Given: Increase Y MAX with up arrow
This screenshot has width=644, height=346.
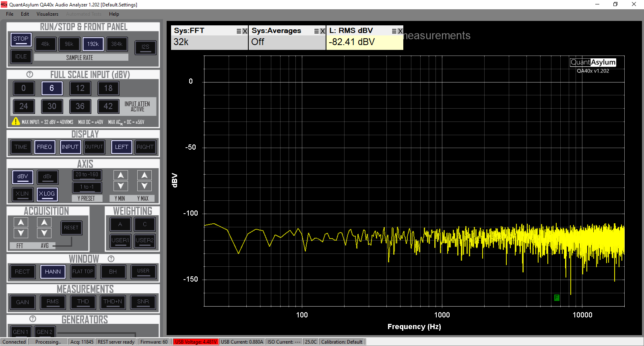Looking at the screenshot, I should [x=144, y=175].
